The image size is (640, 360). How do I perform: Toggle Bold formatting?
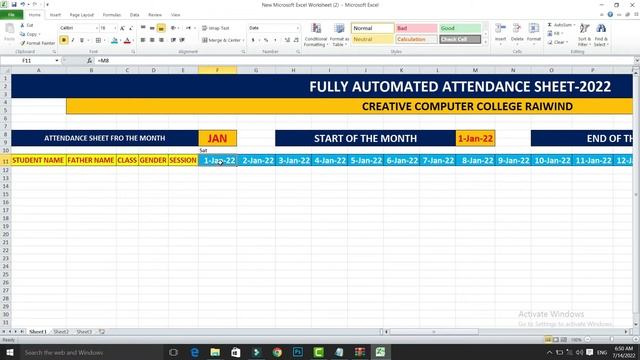(x=64, y=40)
